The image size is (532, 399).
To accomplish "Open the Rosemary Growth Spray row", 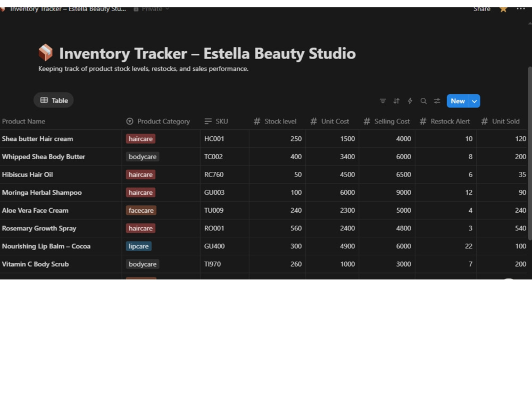I will pyautogui.click(x=39, y=228).
